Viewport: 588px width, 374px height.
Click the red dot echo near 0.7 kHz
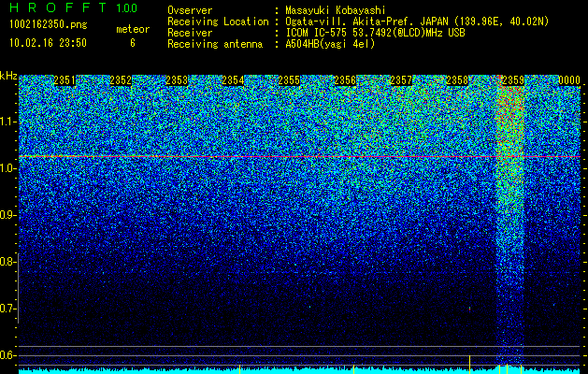[469, 309]
